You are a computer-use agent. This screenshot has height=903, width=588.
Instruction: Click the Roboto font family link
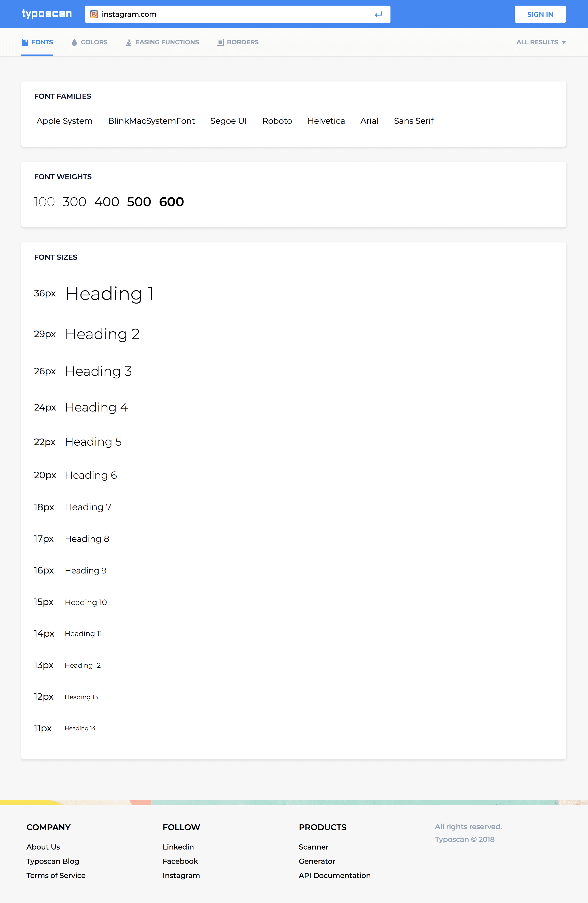point(277,121)
